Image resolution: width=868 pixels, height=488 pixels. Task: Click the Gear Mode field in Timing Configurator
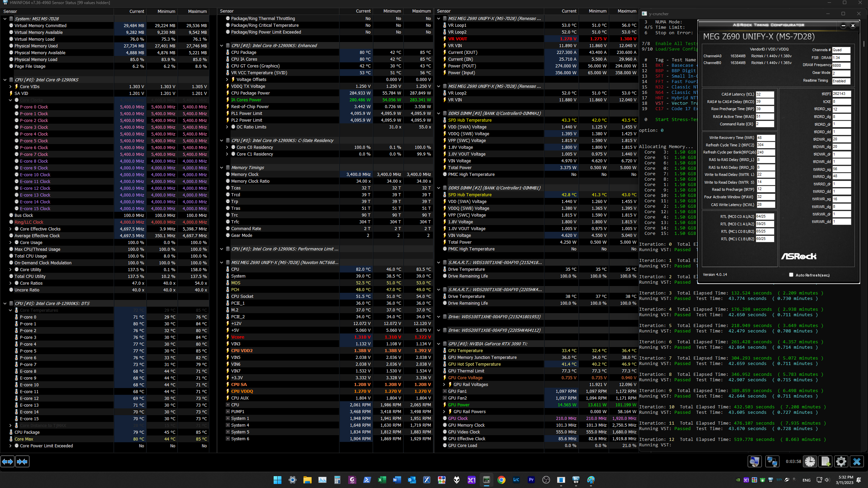(x=842, y=73)
